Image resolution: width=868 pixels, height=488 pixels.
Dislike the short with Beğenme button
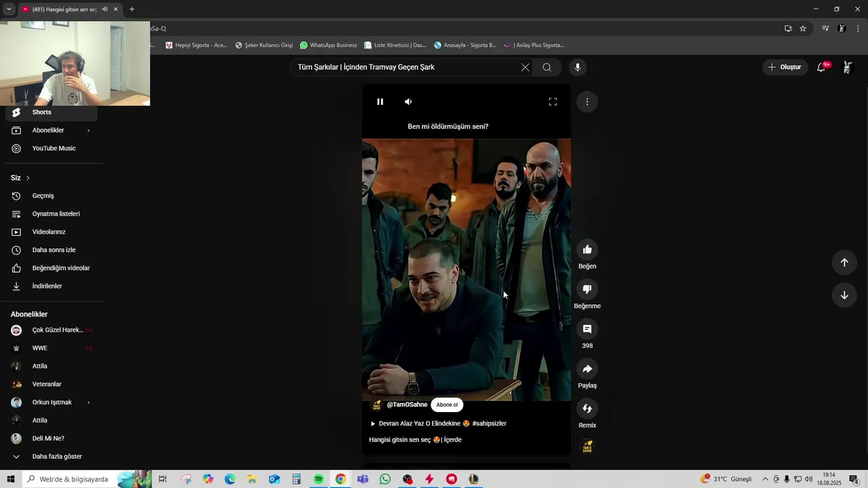[x=587, y=289]
